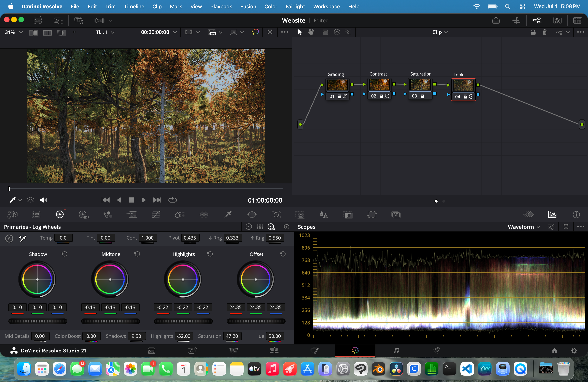The width and height of the screenshot is (588, 382).
Task: Open the Curves palette
Action: (x=156, y=215)
